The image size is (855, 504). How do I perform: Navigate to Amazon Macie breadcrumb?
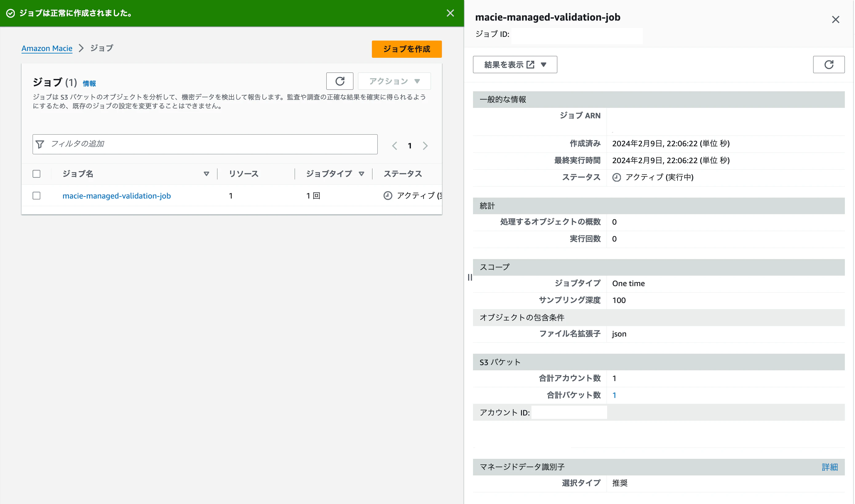pos(47,48)
